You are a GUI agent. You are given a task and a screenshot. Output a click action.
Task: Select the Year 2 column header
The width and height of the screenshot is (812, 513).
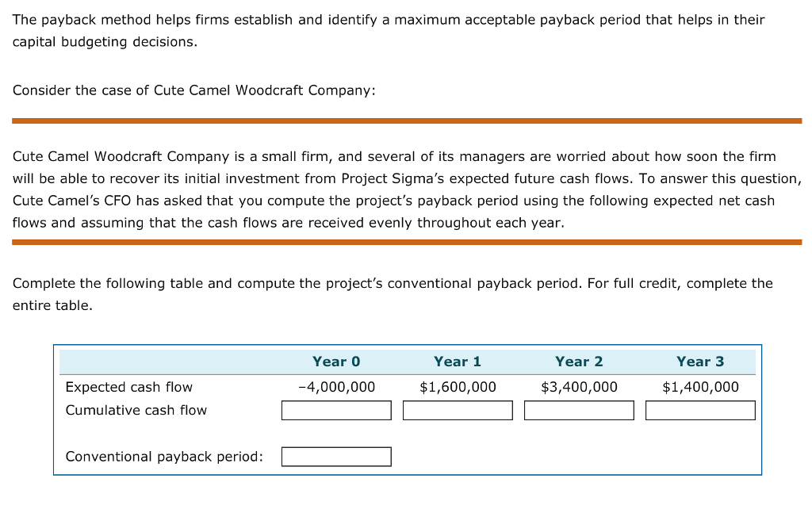pos(579,361)
